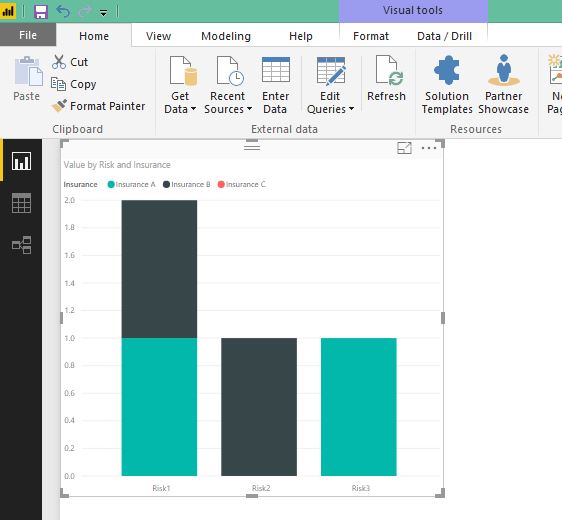Click the Insurance B dark legend swatch
The width and height of the screenshot is (562, 520).
click(x=166, y=184)
